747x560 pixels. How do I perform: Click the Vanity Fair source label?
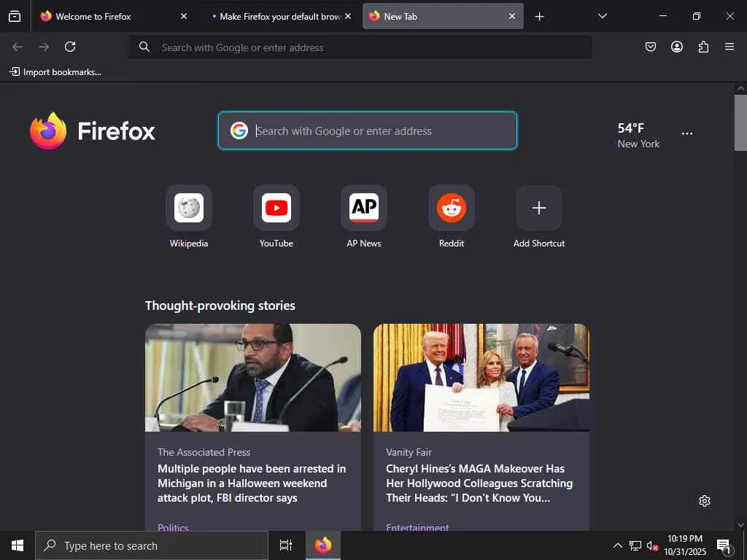click(409, 452)
